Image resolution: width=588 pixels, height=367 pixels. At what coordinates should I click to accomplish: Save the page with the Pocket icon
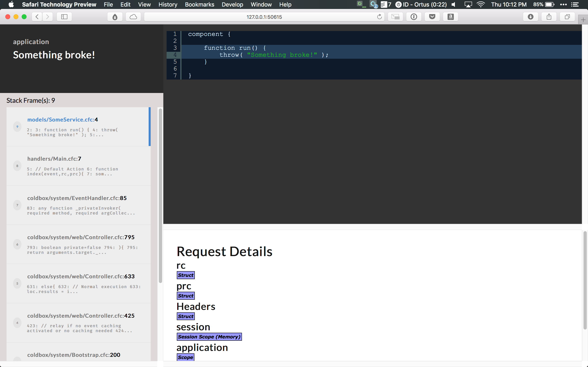[x=432, y=17]
